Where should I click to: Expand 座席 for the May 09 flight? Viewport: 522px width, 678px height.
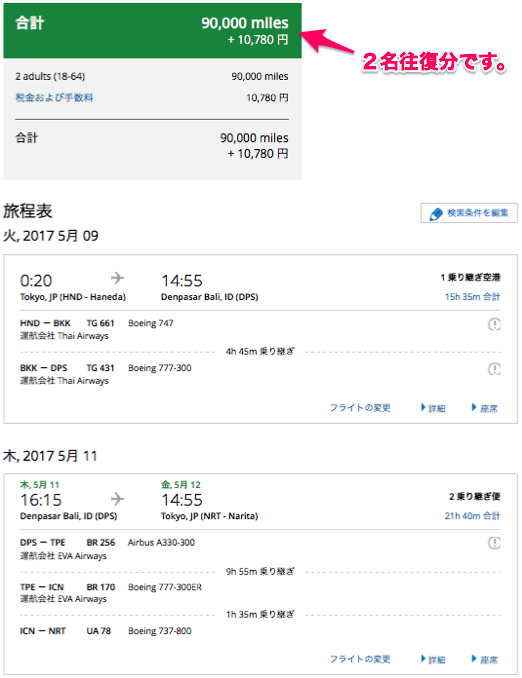tap(485, 408)
